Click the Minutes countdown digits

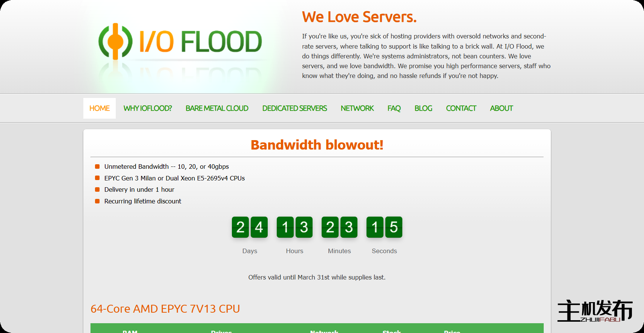point(339,227)
